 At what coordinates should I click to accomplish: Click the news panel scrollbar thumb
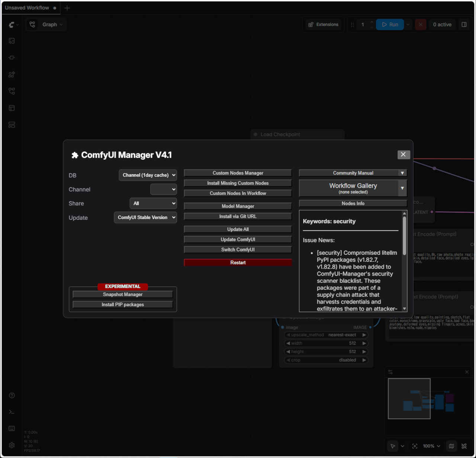pos(404,236)
